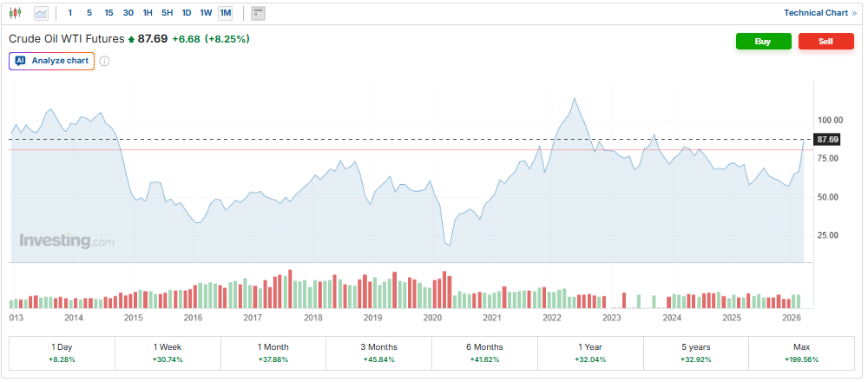Click the 87.69 current price label on axis
868x382 pixels.
(x=827, y=140)
